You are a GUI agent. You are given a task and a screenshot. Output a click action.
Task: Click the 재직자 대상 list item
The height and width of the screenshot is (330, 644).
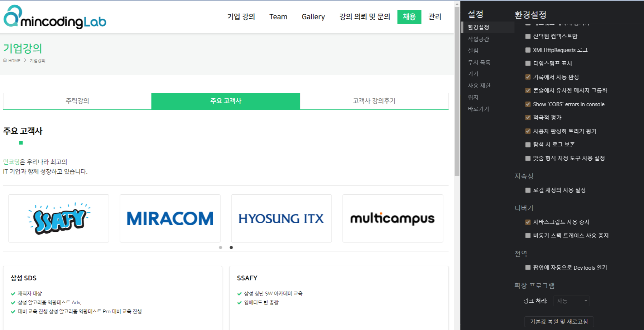pos(30,293)
